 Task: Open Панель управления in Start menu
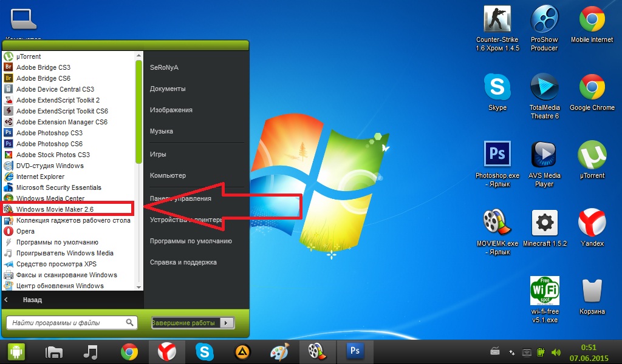click(x=180, y=198)
